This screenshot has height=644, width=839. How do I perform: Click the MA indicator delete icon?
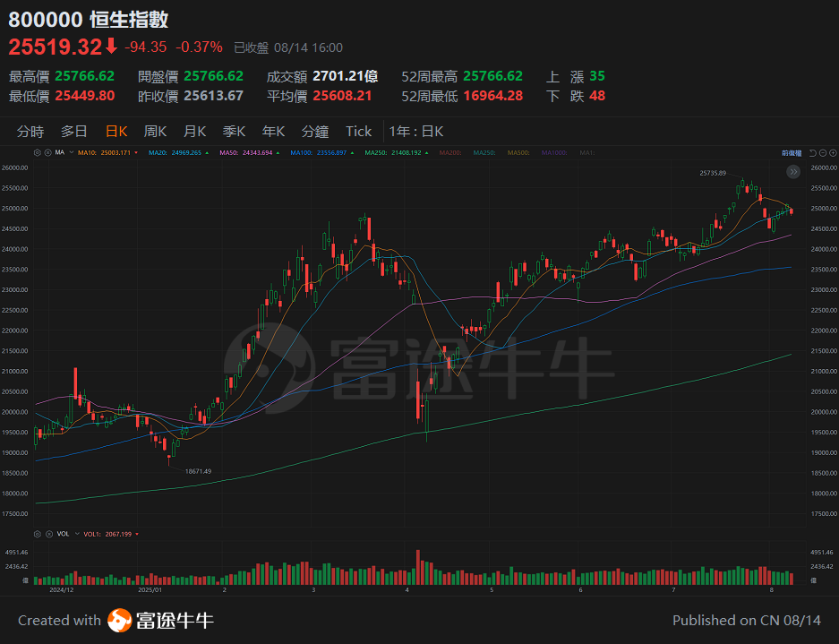point(48,152)
